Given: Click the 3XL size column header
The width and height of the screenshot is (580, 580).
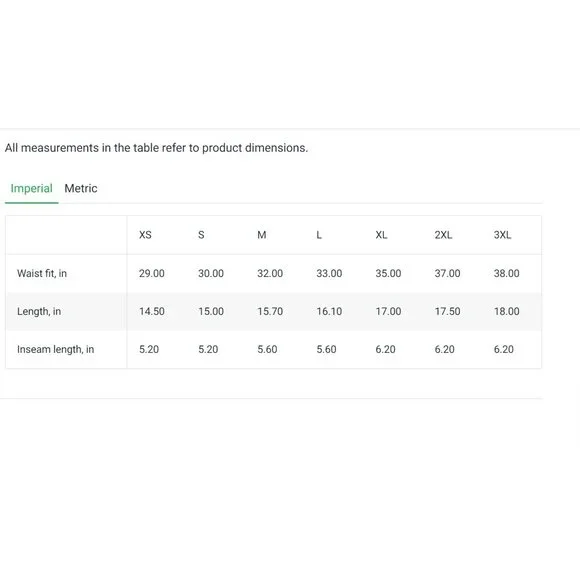Looking at the screenshot, I should click(x=502, y=235).
